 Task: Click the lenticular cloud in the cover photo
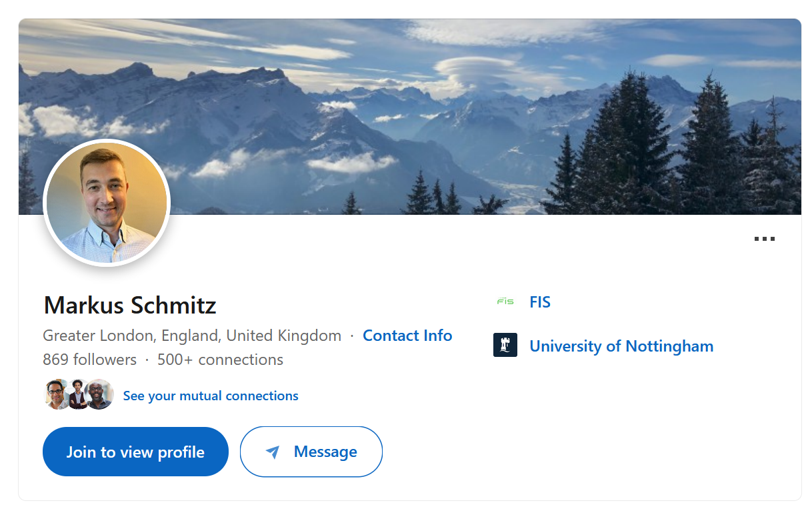click(x=475, y=69)
